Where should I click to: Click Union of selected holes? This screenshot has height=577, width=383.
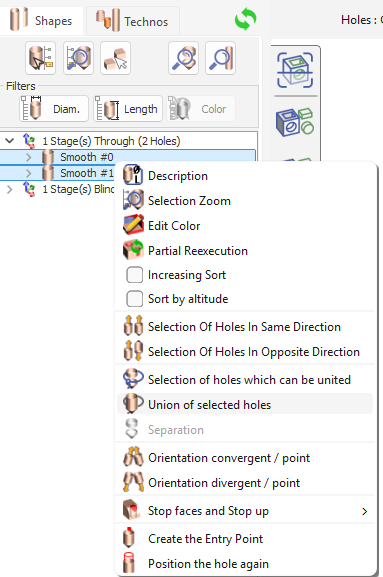[246, 405]
